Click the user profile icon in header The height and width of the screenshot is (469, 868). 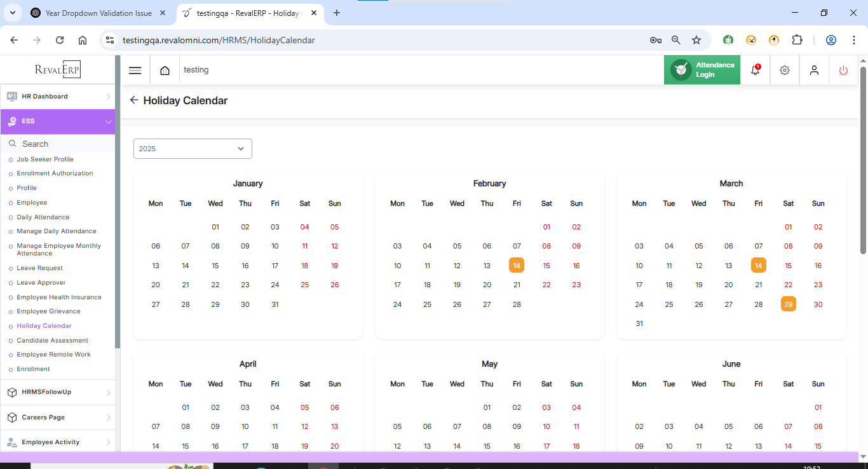[814, 71]
